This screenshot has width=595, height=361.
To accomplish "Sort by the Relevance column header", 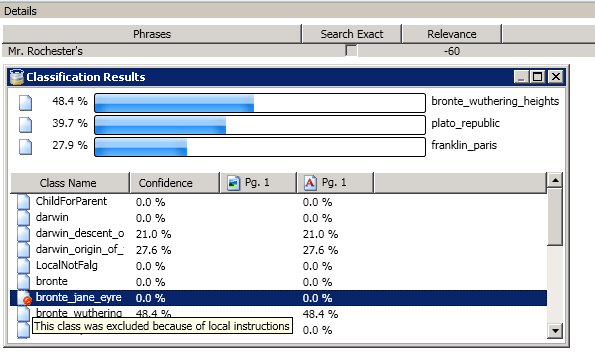I will pos(452,34).
